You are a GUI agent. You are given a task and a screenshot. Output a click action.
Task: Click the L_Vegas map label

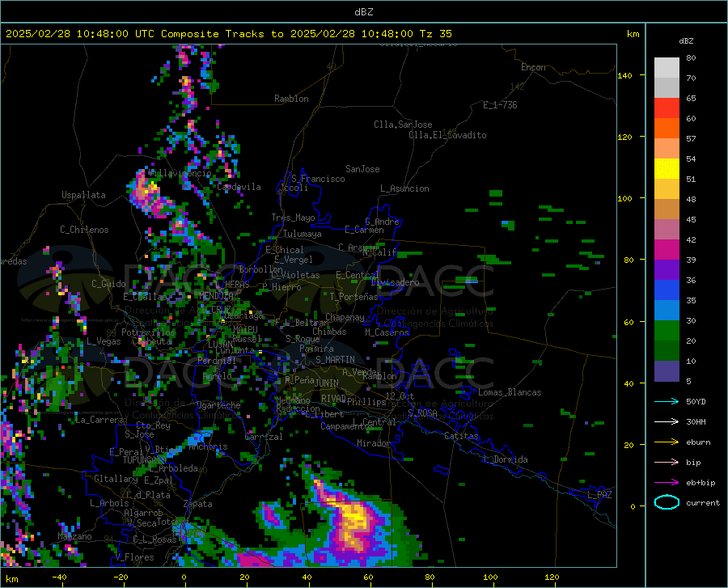coord(104,341)
